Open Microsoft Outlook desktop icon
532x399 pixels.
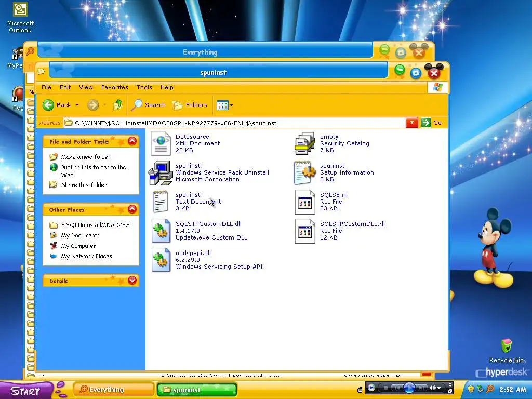pyautogui.click(x=20, y=18)
